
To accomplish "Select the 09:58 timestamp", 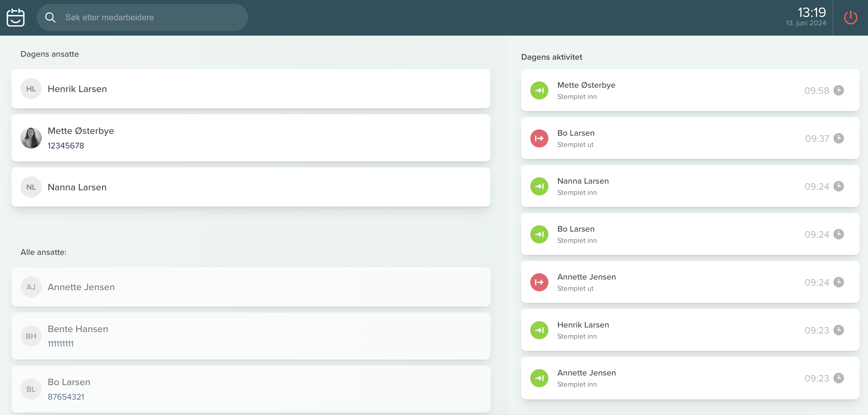I will point(816,90).
